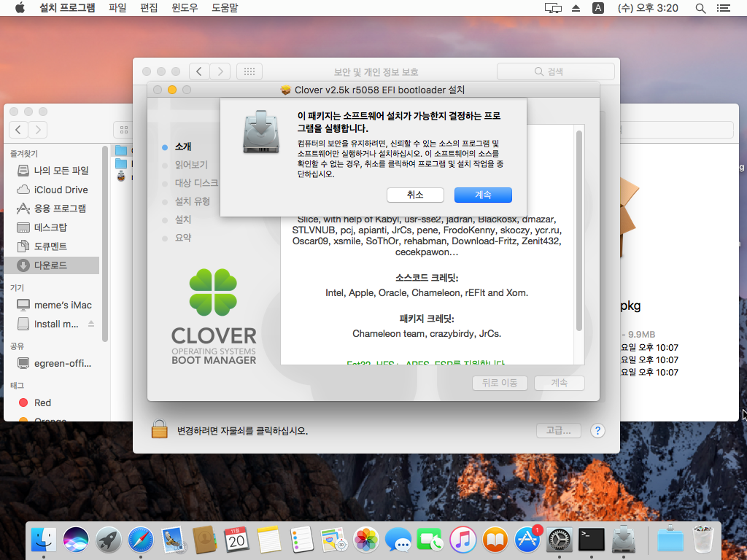Select 응용 프로그램 in Finder sidebar
This screenshot has height=560, width=747.
(x=53, y=208)
